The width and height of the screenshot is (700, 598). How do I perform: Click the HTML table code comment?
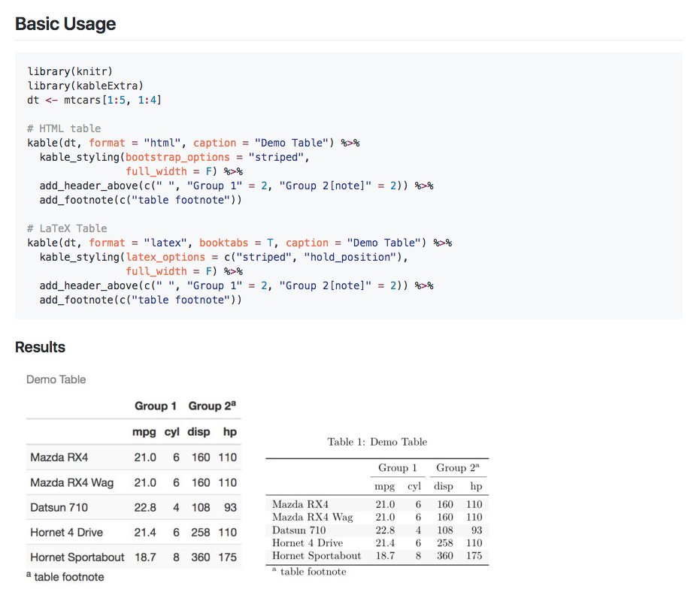click(64, 128)
